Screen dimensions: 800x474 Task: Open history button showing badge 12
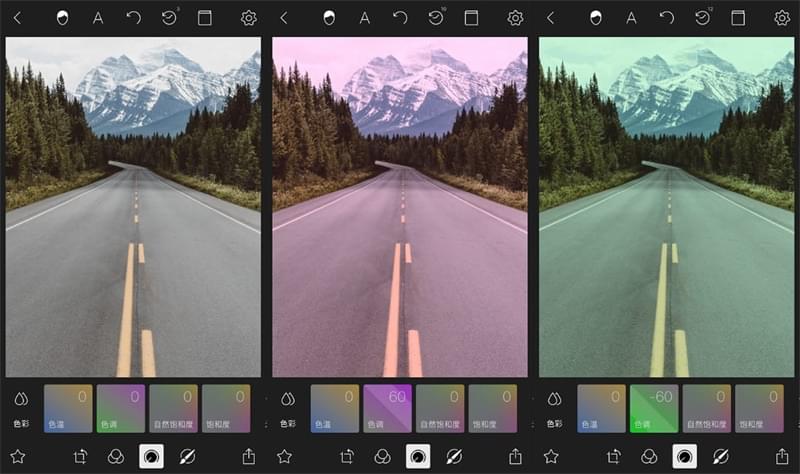pyautogui.click(x=703, y=18)
